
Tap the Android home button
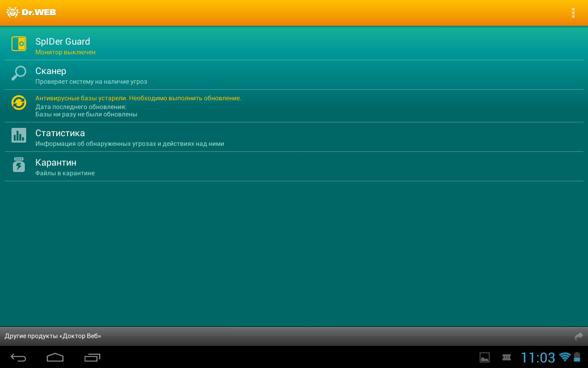tap(55, 357)
